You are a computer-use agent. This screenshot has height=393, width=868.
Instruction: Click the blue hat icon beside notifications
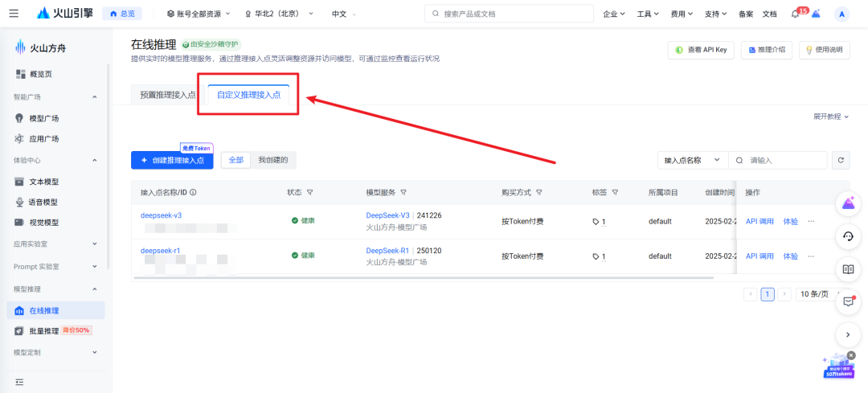(x=816, y=14)
